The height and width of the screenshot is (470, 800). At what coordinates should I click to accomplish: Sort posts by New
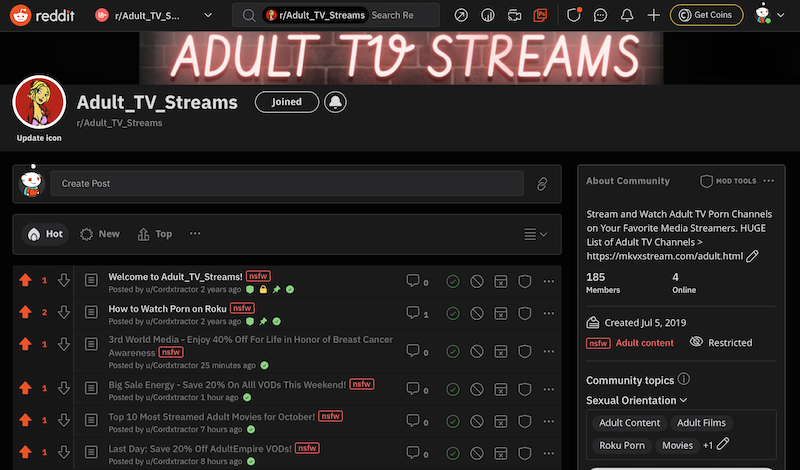click(x=100, y=234)
